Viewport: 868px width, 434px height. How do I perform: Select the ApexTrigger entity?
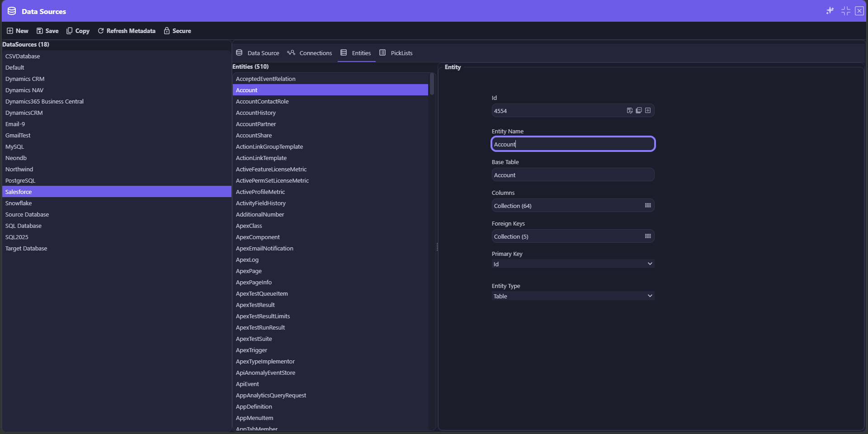(330, 350)
